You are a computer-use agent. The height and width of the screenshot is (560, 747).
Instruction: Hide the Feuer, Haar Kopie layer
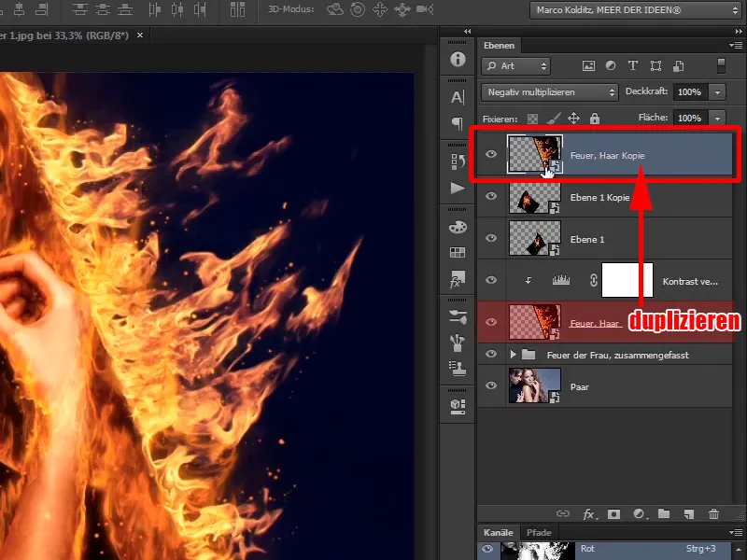click(491, 154)
